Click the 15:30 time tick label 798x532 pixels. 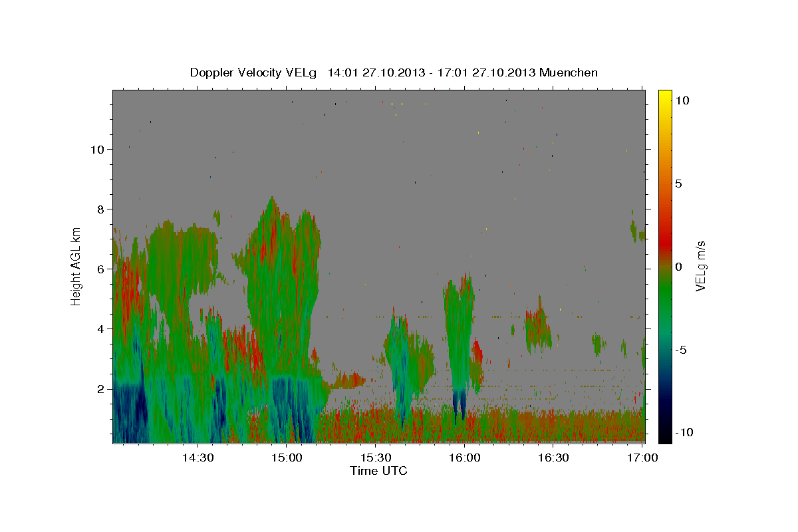tap(376, 458)
